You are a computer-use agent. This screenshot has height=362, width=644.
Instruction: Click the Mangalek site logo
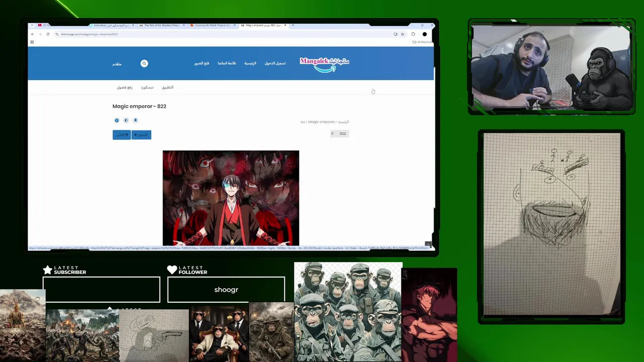pyautogui.click(x=325, y=64)
